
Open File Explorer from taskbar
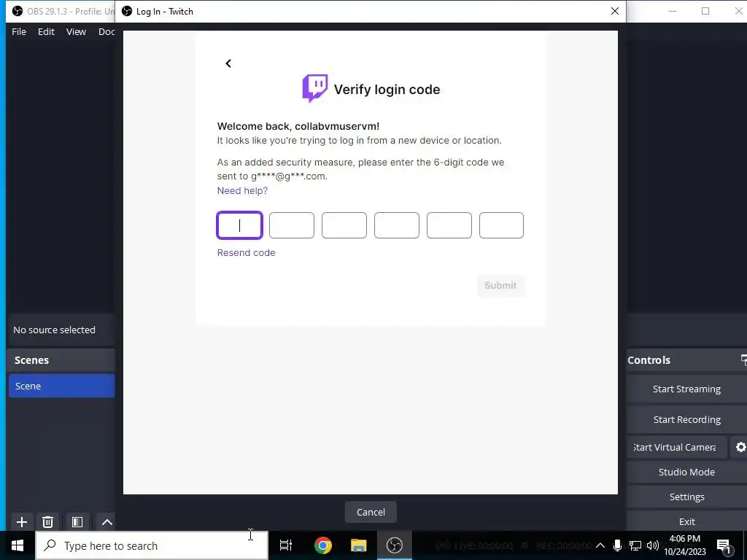[x=359, y=545]
